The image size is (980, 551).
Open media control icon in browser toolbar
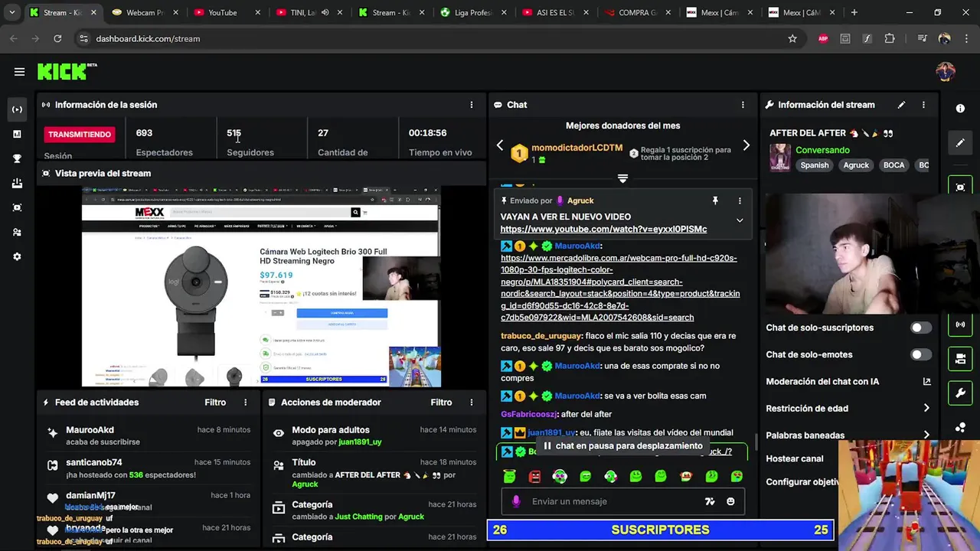923,38
